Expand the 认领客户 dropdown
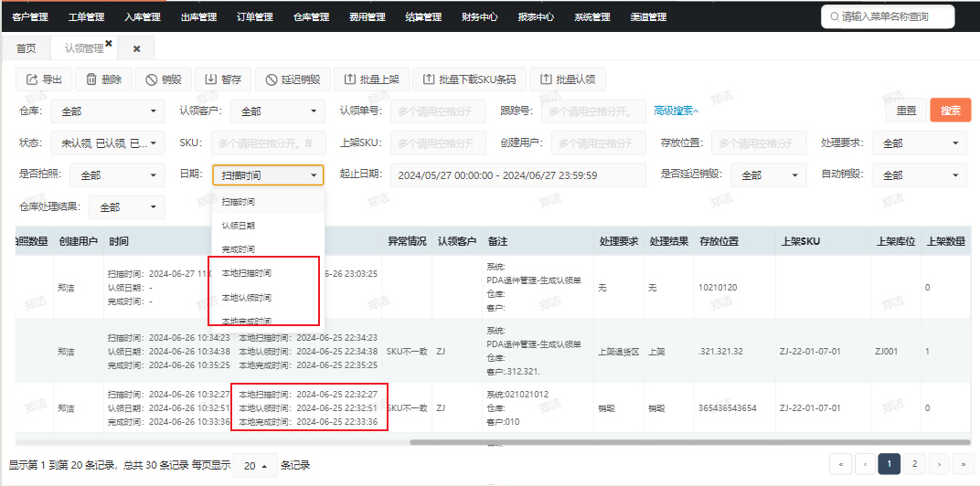The width and height of the screenshot is (980, 486). tap(278, 111)
